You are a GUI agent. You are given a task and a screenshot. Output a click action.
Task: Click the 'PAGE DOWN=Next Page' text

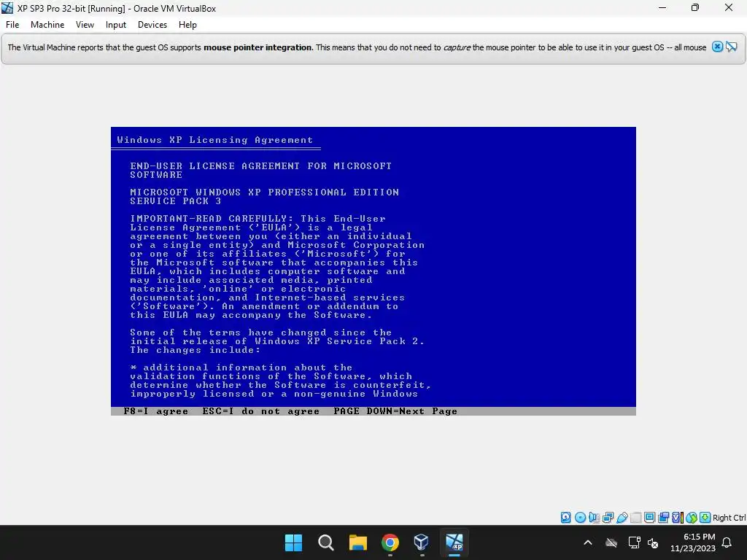395,411
